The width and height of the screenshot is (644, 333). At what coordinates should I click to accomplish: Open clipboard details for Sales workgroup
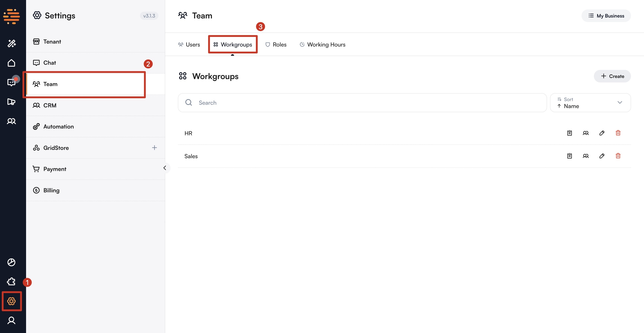click(x=569, y=156)
